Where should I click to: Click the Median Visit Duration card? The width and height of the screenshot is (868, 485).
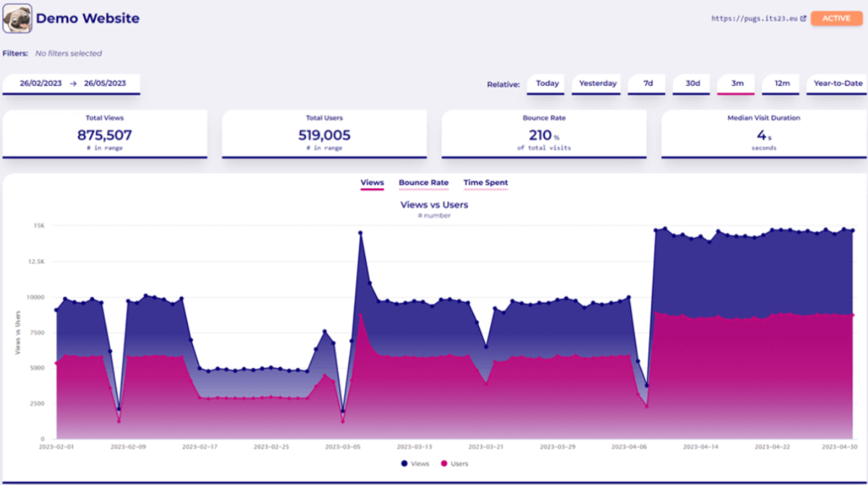tap(764, 134)
